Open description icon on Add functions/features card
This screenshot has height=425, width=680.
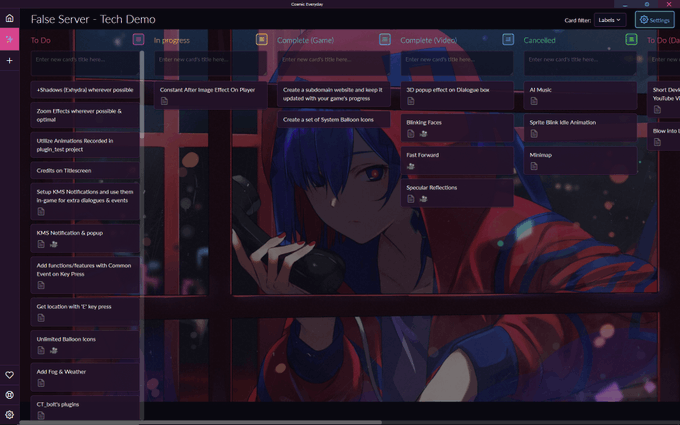(41, 285)
